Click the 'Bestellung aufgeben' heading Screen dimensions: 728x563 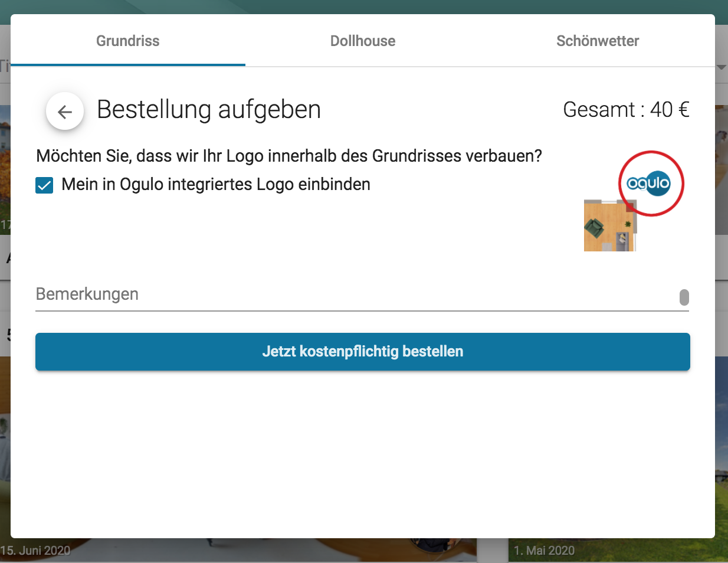click(x=209, y=110)
